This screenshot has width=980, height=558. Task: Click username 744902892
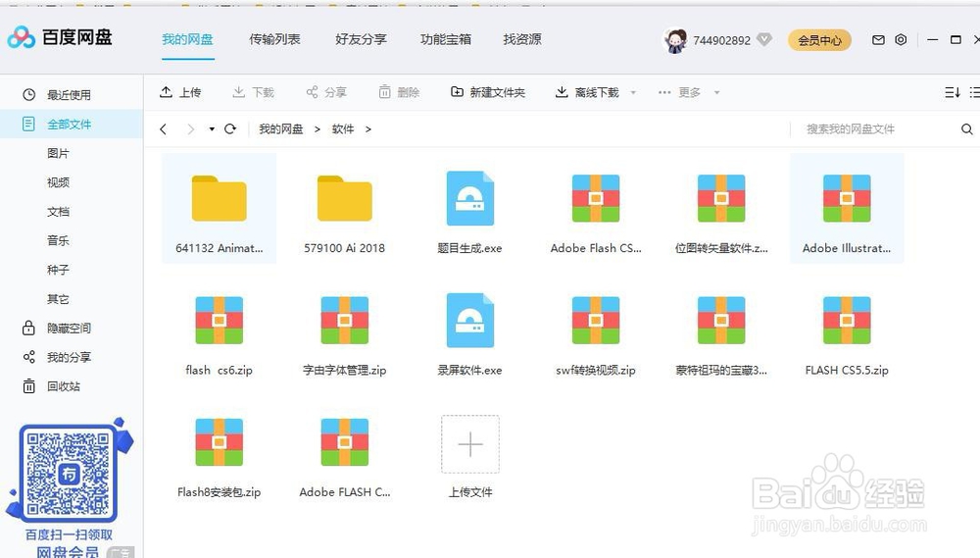click(722, 40)
